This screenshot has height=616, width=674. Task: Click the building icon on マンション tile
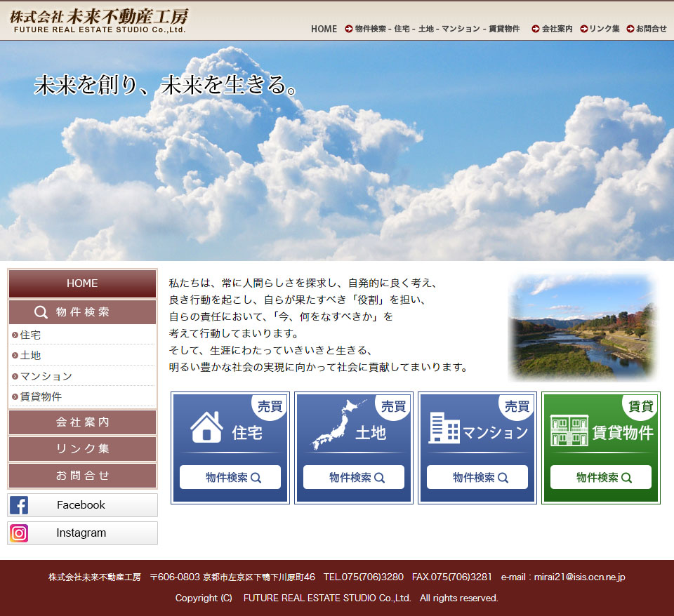444,428
